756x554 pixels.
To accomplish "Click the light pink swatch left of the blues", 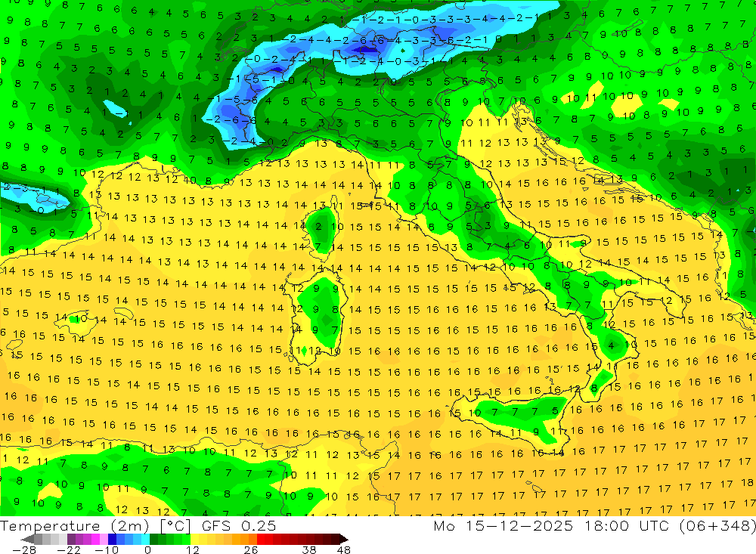I will pyautogui.click(x=104, y=539).
